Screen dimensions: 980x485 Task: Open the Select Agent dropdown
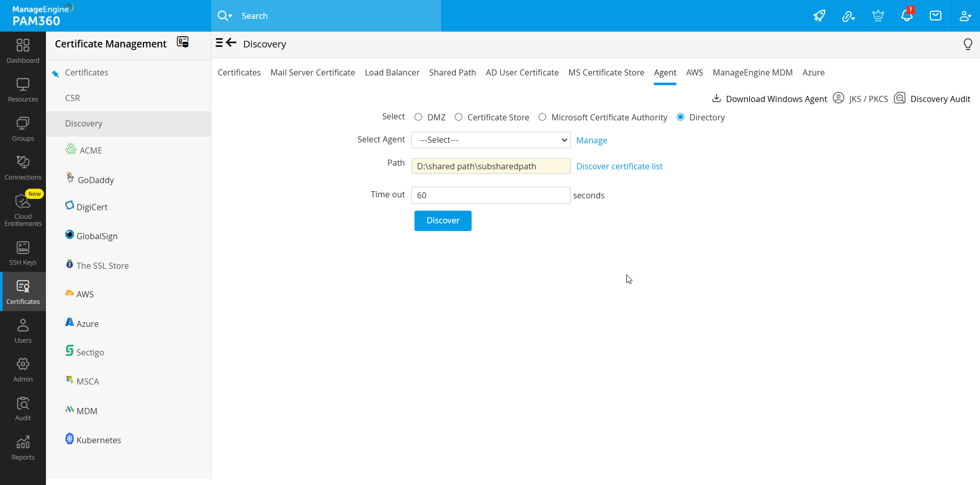pyautogui.click(x=490, y=140)
